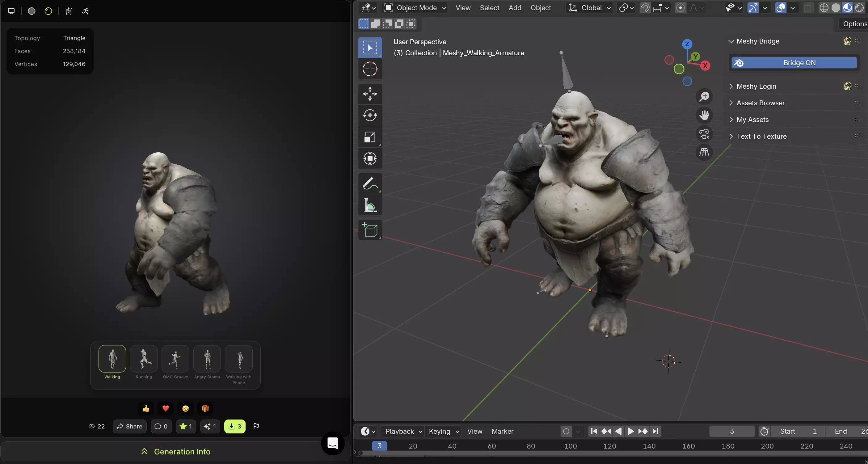This screenshot has height=464, width=868.
Task: React with the gift box emoji
Action: click(205, 409)
